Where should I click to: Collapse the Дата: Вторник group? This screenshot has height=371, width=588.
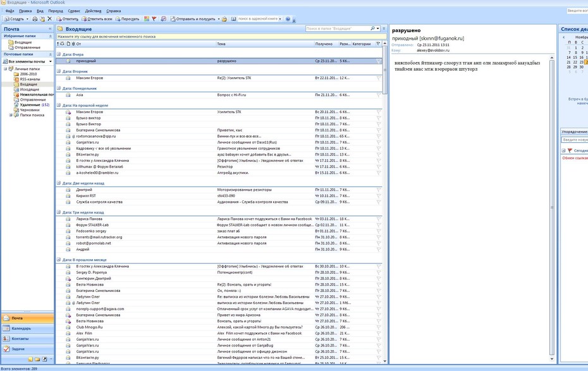59,71
